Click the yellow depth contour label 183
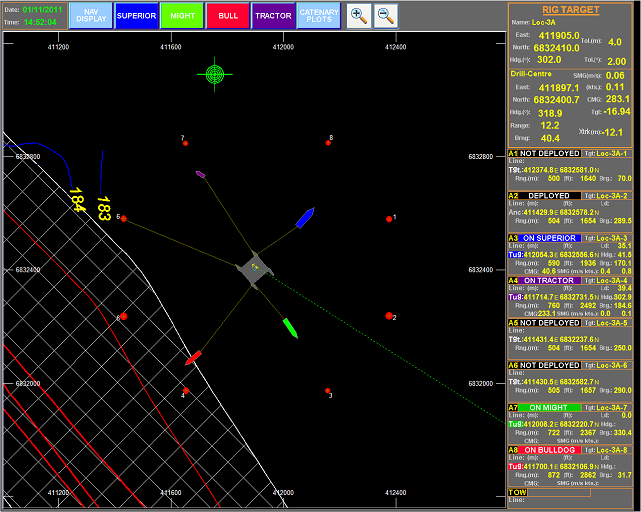The image size is (641, 512). click(x=104, y=208)
